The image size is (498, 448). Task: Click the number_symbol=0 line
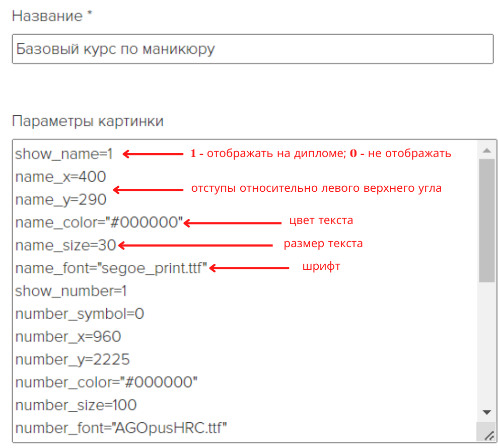tap(80, 314)
